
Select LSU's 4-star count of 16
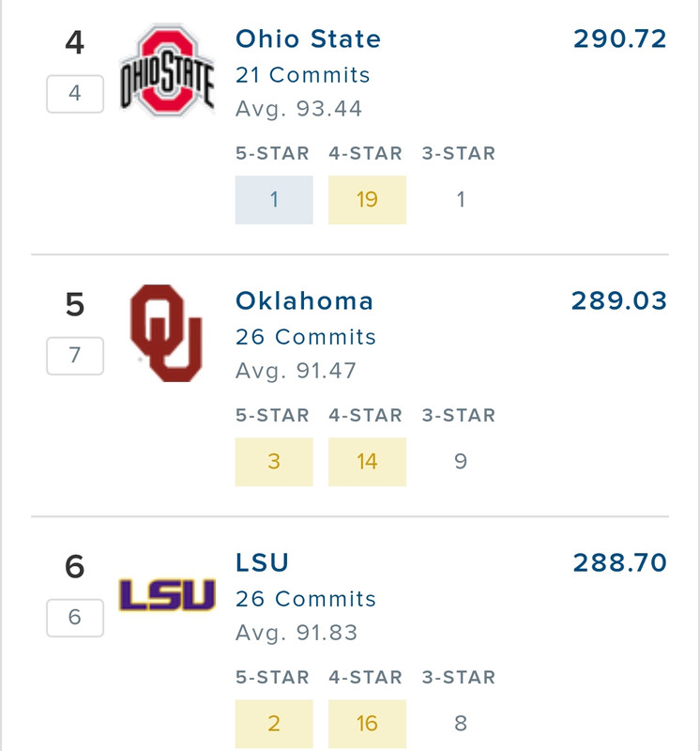click(367, 724)
